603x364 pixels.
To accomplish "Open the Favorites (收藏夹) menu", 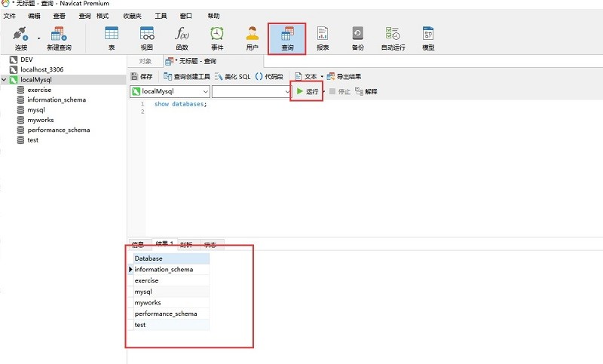I will pos(133,16).
